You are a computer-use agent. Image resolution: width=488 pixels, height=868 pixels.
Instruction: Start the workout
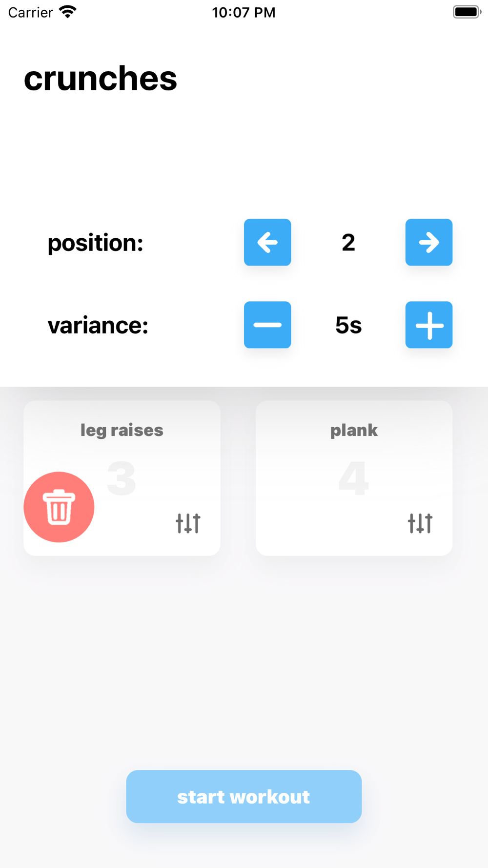[x=244, y=796]
